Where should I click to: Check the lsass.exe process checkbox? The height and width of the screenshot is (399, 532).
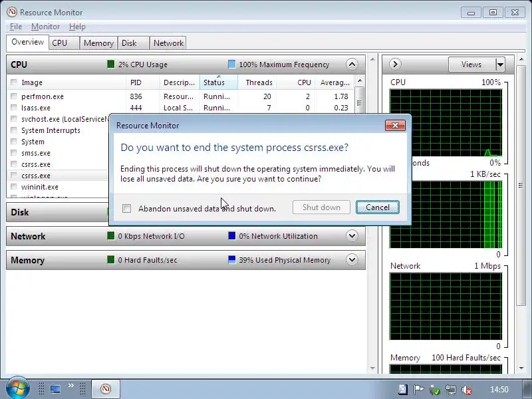(14, 108)
